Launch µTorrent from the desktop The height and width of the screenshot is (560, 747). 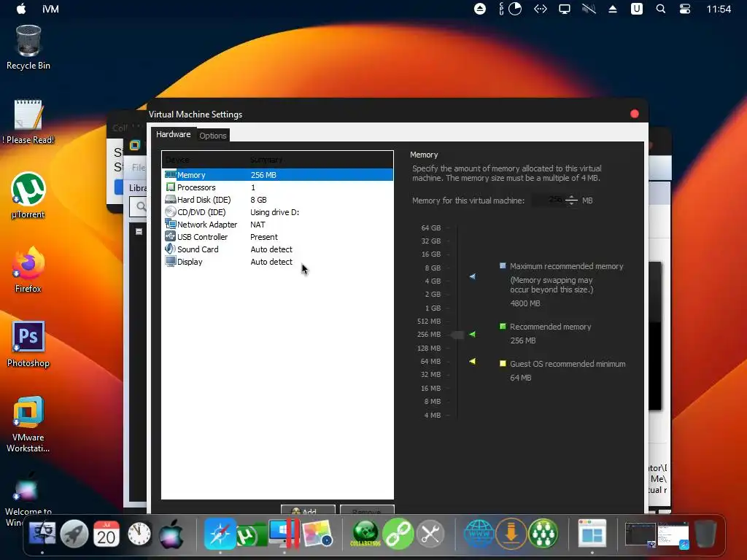pos(28,195)
